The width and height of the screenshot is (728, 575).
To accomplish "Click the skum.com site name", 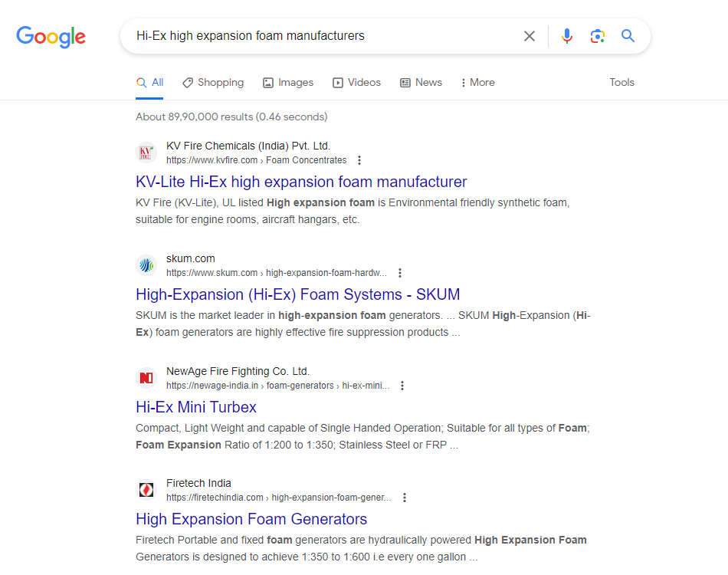I will point(191,258).
